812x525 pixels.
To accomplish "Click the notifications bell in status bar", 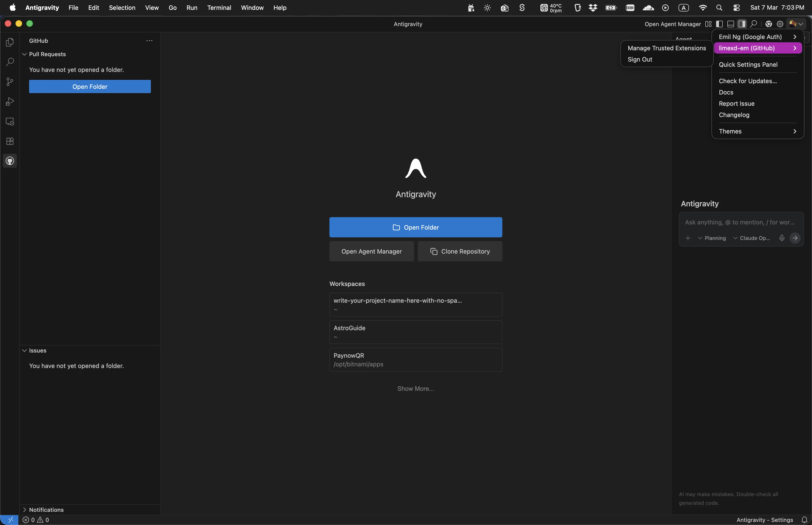I will (804, 520).
